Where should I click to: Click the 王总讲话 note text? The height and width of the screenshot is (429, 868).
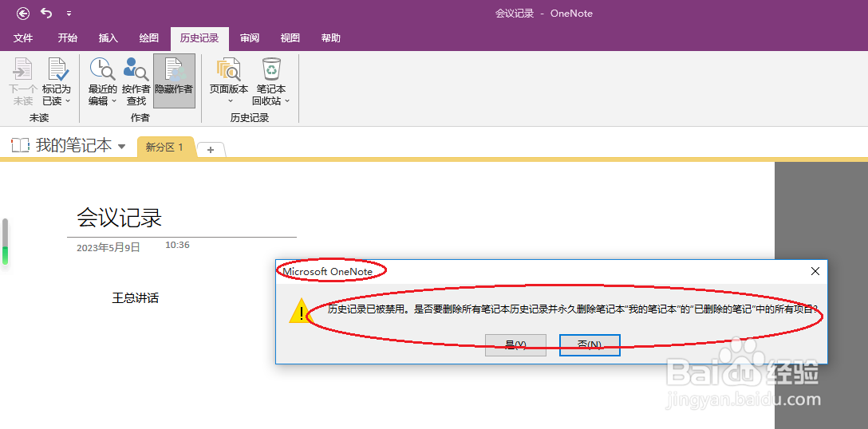click(135, 298)
